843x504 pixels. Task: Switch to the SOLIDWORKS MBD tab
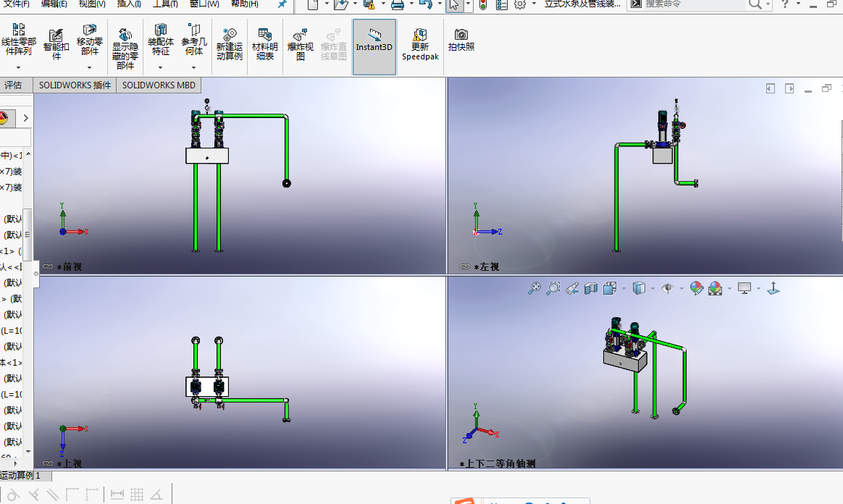159,85
